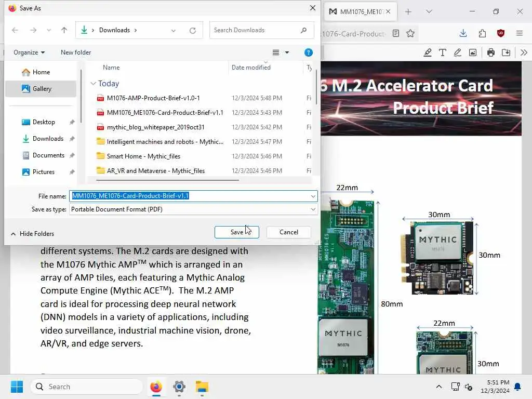The height and width of the screenshot is (399, 532).
Task: Open Firefox application menu
Action: 520,33
